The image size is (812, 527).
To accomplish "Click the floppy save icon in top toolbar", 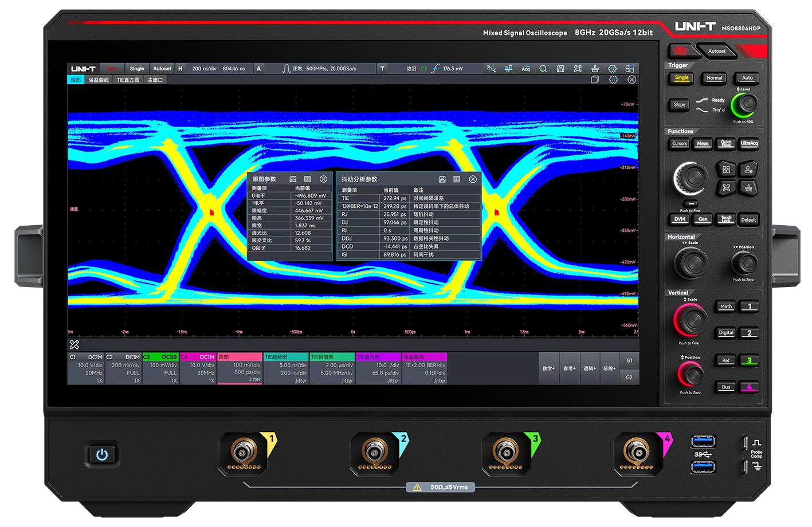I will pos(560,69).
